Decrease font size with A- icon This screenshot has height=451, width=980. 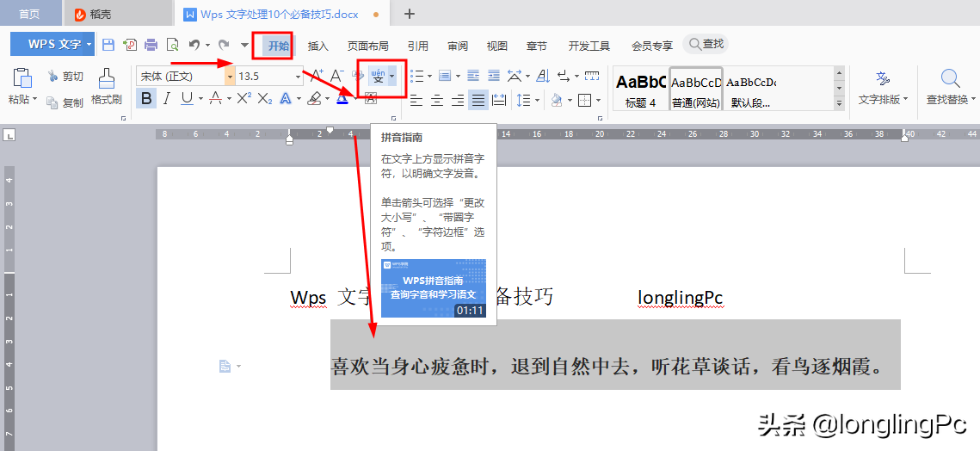point(337,77)
